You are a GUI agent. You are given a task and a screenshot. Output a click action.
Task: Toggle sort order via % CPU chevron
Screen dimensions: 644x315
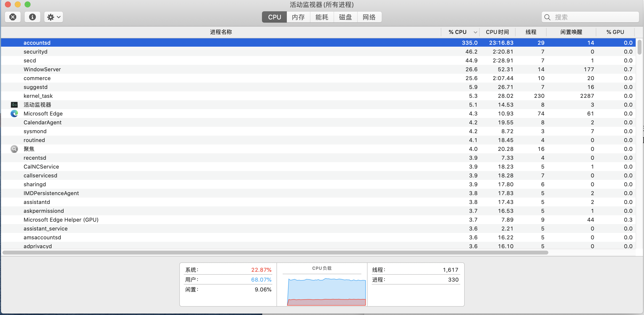point(475,32)
